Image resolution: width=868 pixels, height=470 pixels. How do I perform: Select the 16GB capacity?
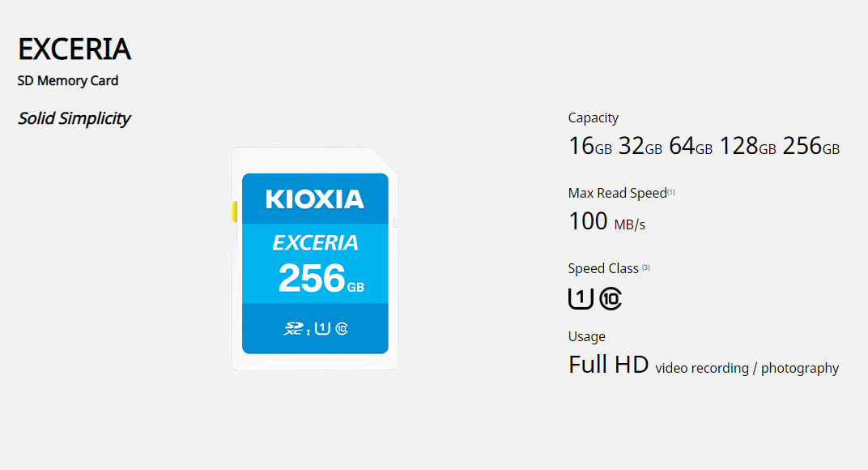click(590, 147)
